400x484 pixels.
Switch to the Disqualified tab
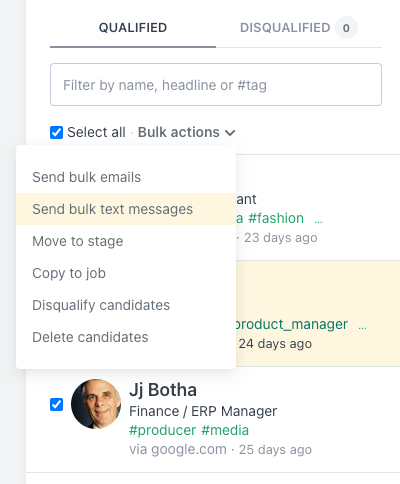tap(285, 28)
